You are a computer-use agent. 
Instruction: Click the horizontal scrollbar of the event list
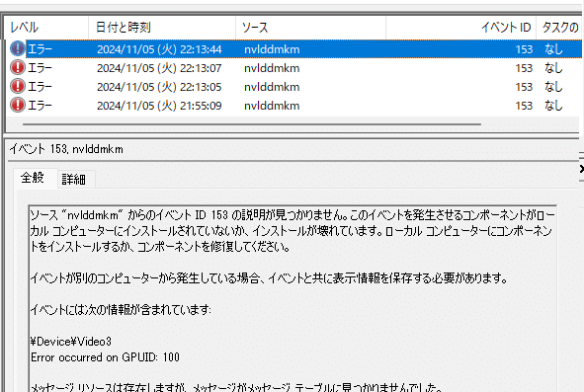coord(252,124)
